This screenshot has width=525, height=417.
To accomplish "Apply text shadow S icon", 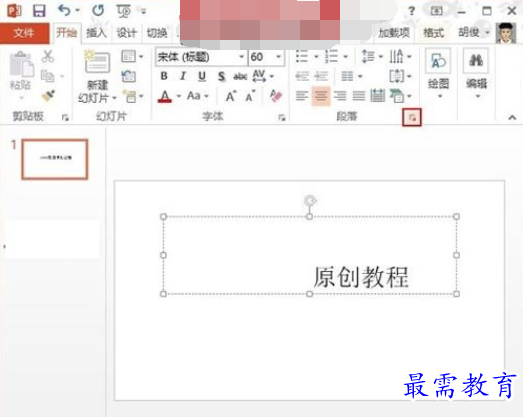I will point(221,76).
